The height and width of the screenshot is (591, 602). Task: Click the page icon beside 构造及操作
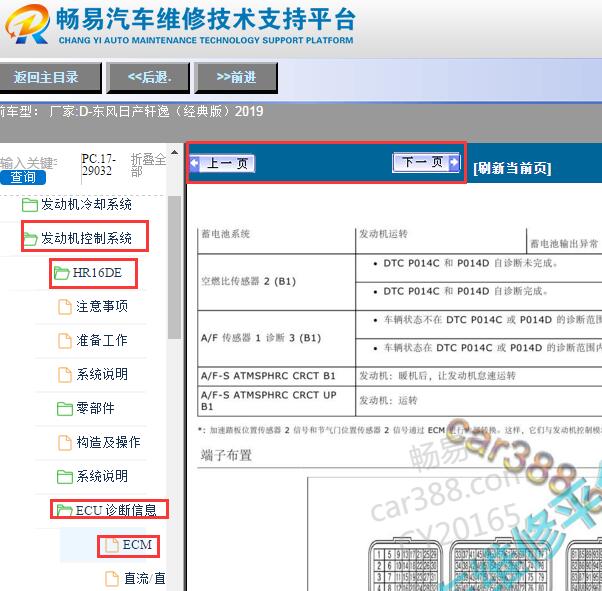coord(64,442)
